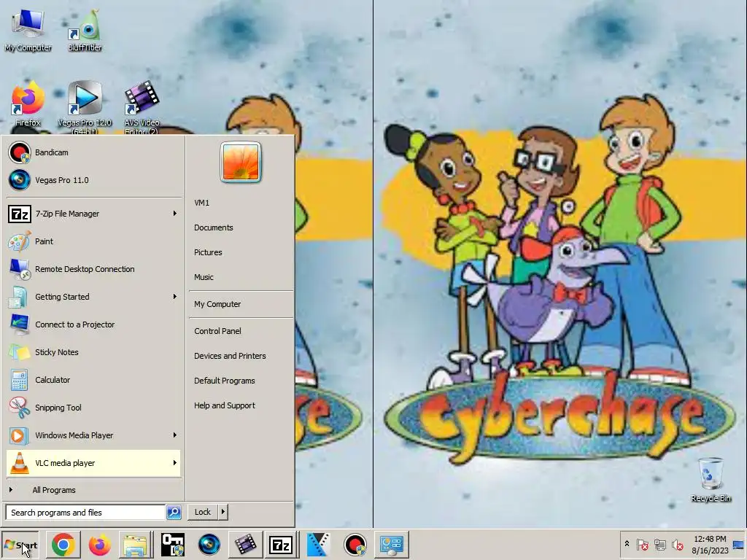The image size is (747, 560).
Task: Show hidden tray icons
Action: (627, 544)
